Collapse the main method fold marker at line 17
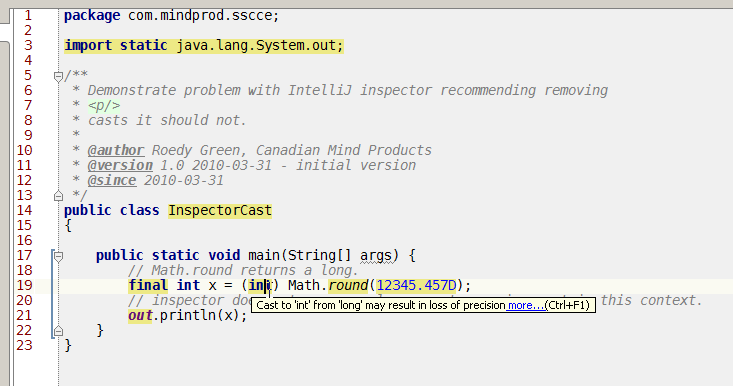733x386 pixels. [58, 256]
